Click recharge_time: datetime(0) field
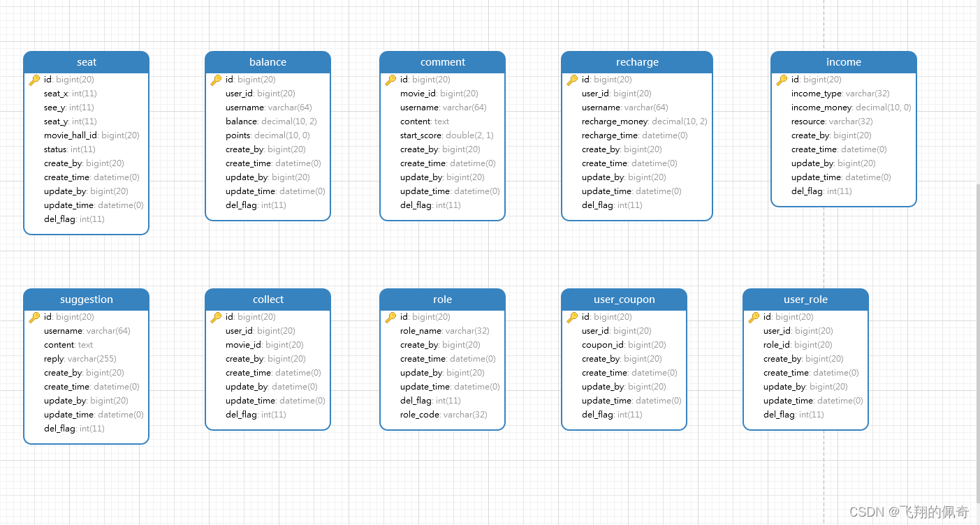The height and width of the screenshot is (525, 980). [x=635, y=135]
